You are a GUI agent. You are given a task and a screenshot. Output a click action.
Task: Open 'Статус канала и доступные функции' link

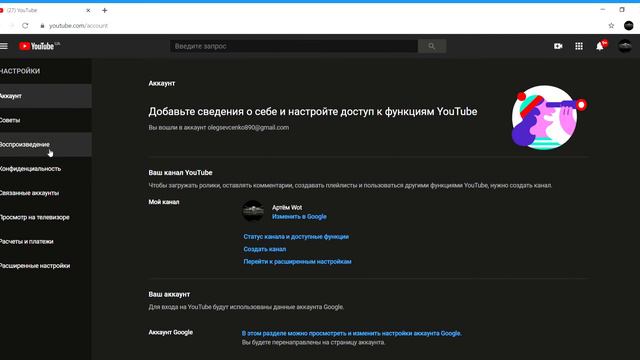296,237
